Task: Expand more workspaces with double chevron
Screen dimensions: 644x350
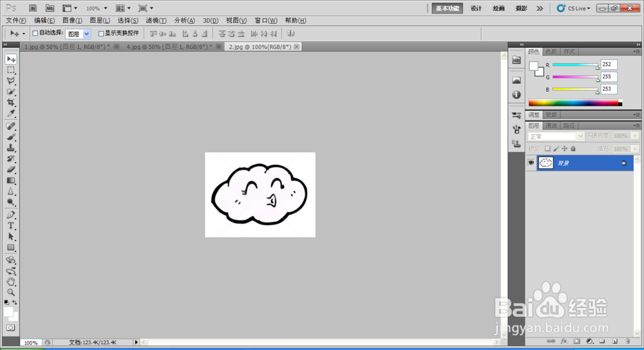Action: [x=540, y=8]
